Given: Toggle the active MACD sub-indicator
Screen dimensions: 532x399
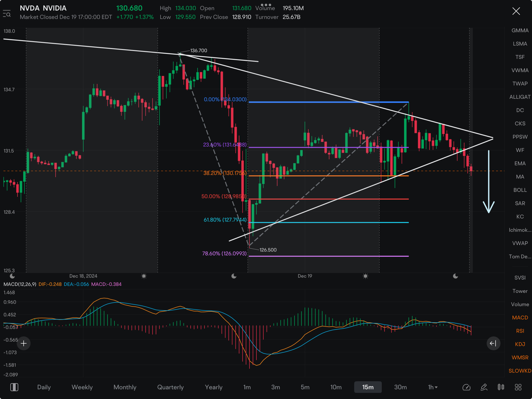Looking at the screenshot, I should pos(520,317).
